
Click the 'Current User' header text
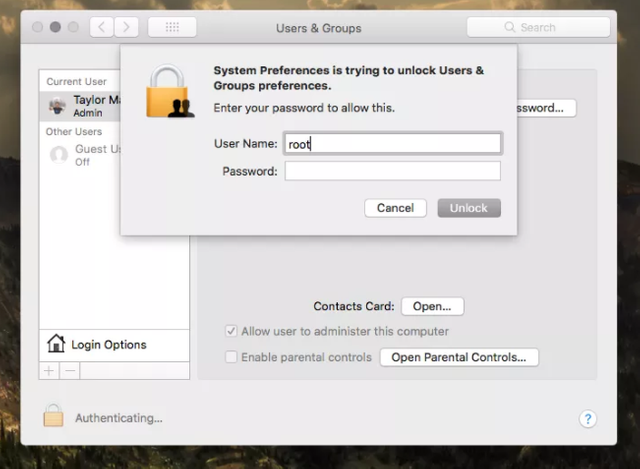pyautogui.click(x=76, y=82)
